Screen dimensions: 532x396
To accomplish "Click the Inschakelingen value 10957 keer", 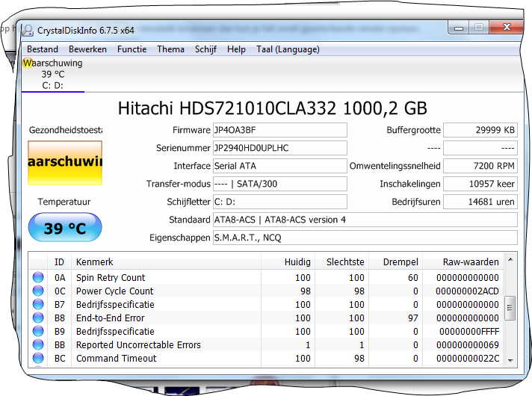I will (480, 184).
